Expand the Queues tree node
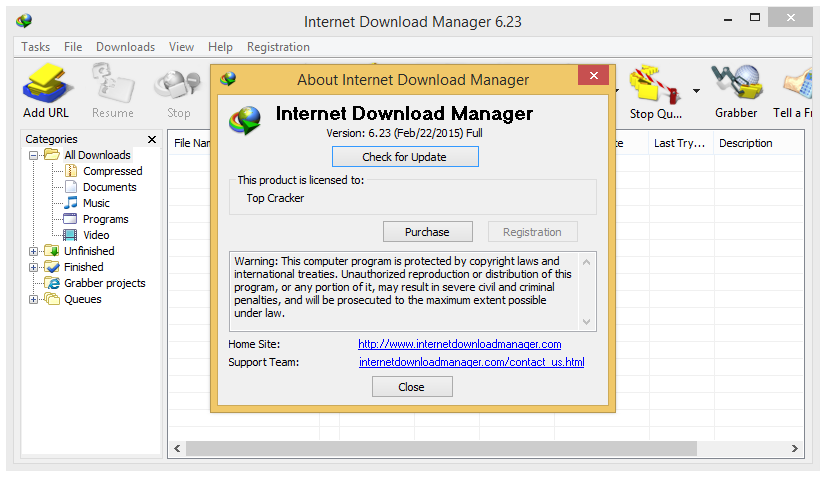The image size is (827, 479). point(33,299)
